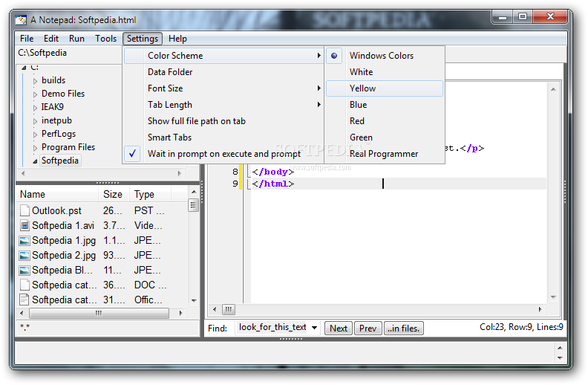Toggle Wait in prompt on execute and prompt
Screen dimensions: 588x385
pyautogui.click(x=224, y=154)
